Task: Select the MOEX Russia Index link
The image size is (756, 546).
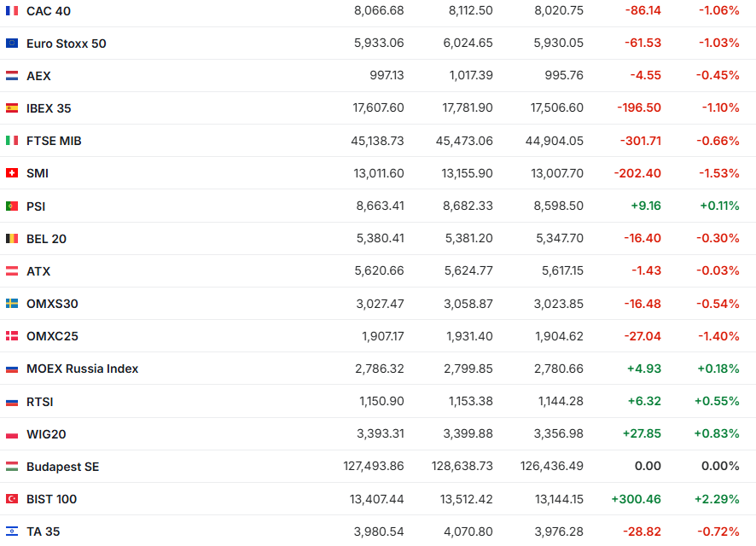Action: (82, 369)
